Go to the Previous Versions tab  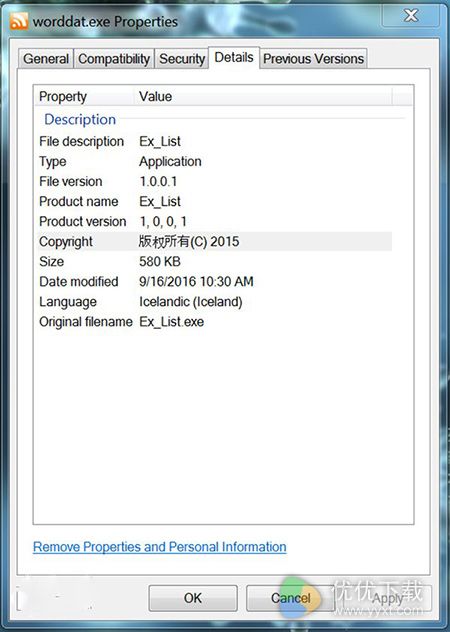tap(313, 59)
